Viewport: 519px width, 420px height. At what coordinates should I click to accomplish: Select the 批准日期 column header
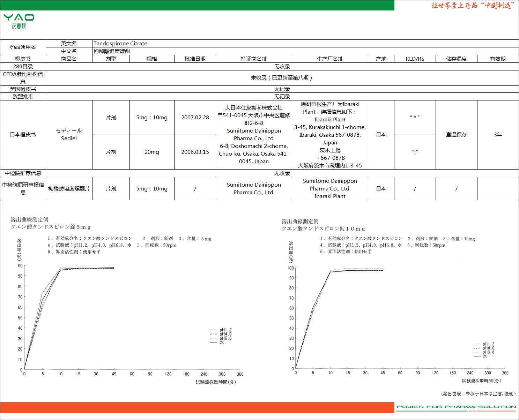(x=195, y=59)
